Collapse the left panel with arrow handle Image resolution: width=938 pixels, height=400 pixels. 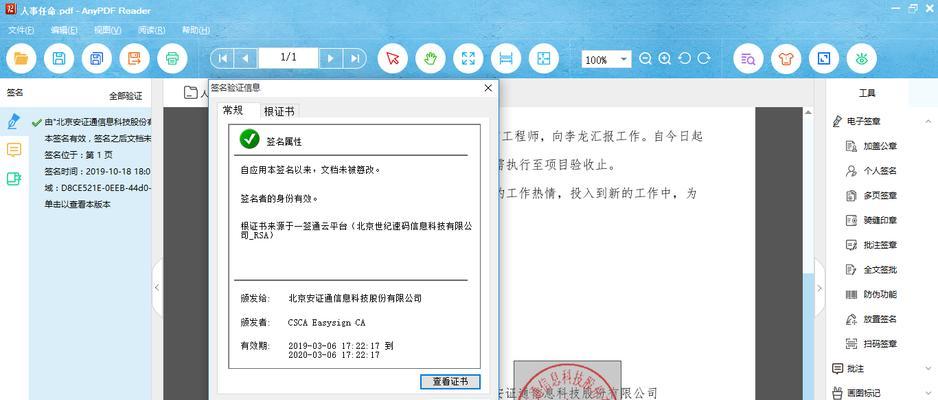[157, 288]
